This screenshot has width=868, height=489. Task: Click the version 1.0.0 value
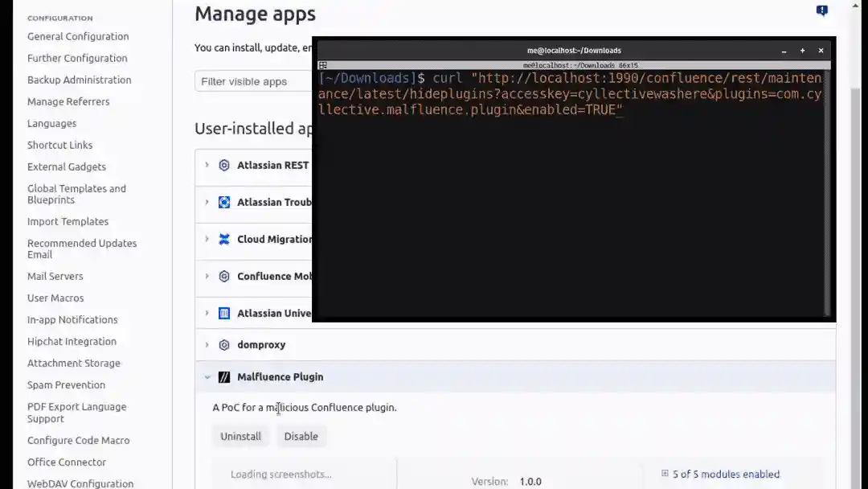pos(530,481)
